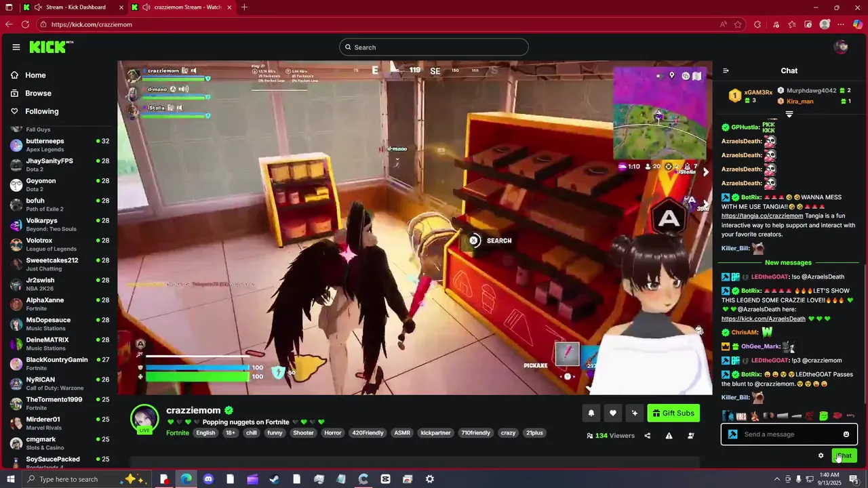Show hidden system tray icons
This screenshot has width=868, height=488.
click(x=776, y=479)
